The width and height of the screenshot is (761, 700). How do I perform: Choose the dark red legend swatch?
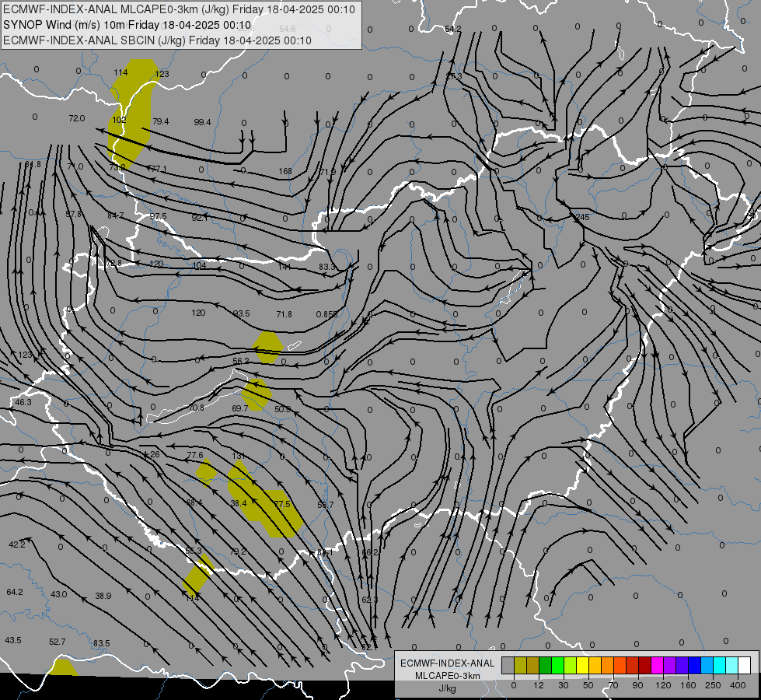tap(645, 665)
